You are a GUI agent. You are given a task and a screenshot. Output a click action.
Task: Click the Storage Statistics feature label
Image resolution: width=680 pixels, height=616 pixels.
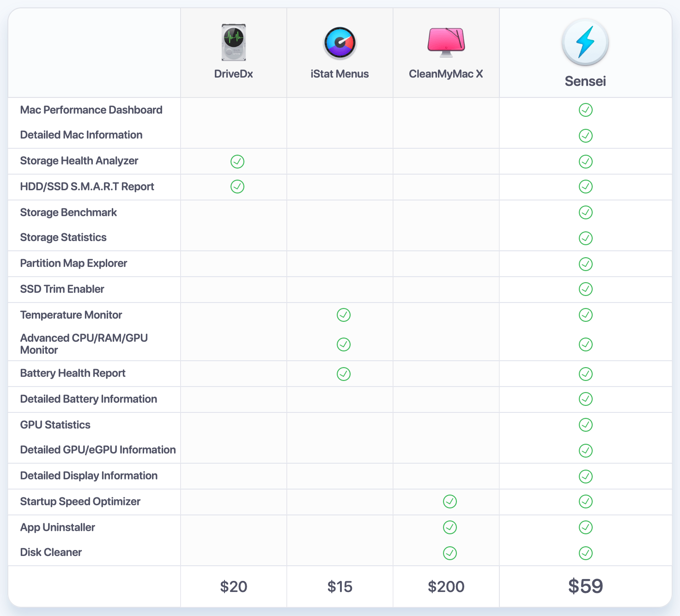63,237
